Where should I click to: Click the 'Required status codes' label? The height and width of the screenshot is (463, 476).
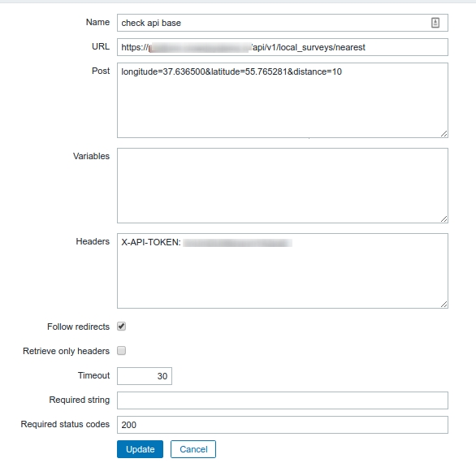65,424
